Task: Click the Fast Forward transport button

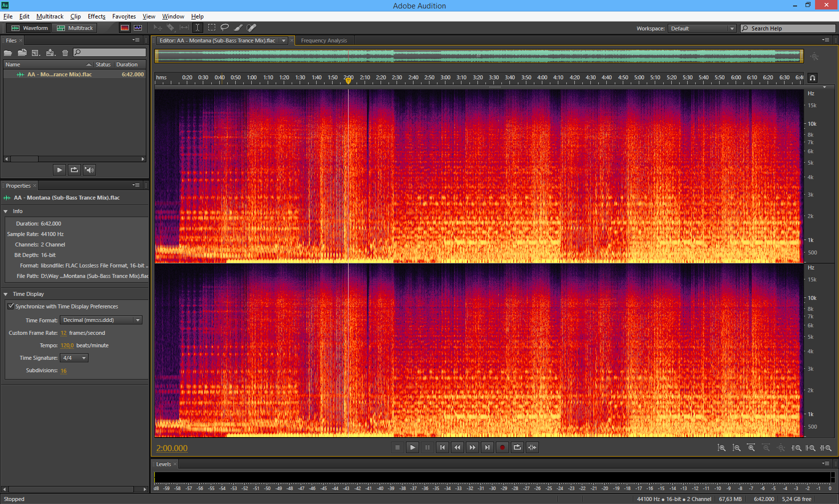Action: click(x=472, y=448)
